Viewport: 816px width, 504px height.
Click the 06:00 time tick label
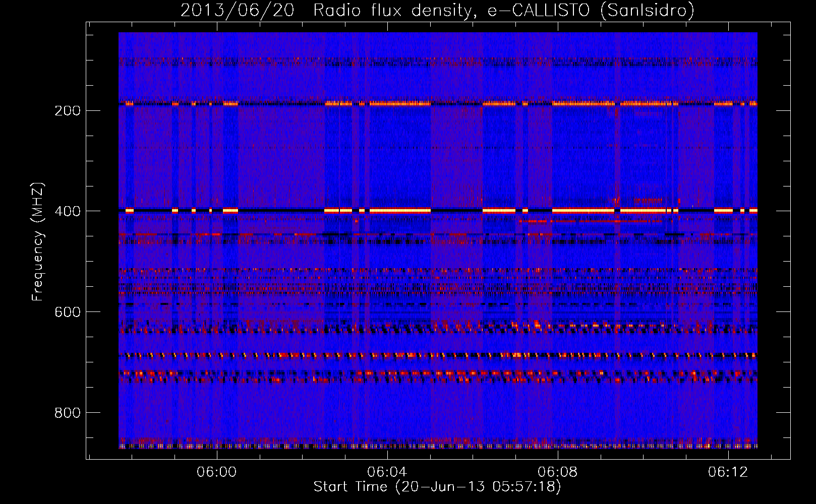click(217, 472)
